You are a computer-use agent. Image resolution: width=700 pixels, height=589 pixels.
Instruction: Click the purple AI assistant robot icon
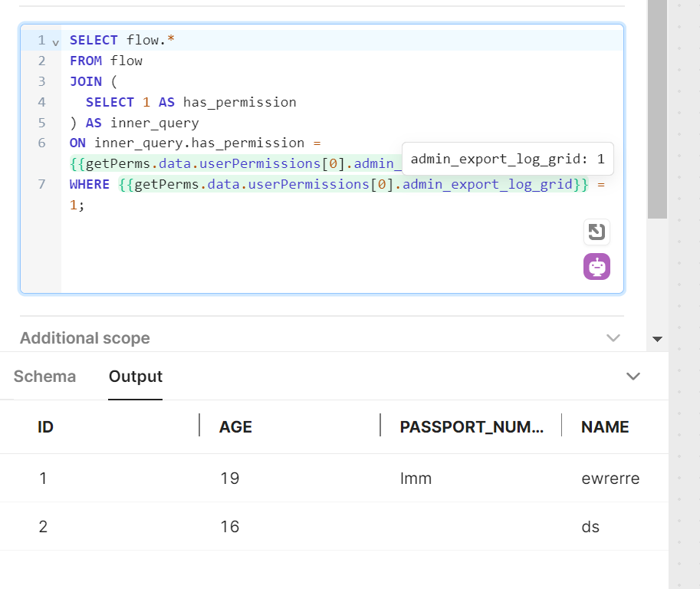(596, 267)
